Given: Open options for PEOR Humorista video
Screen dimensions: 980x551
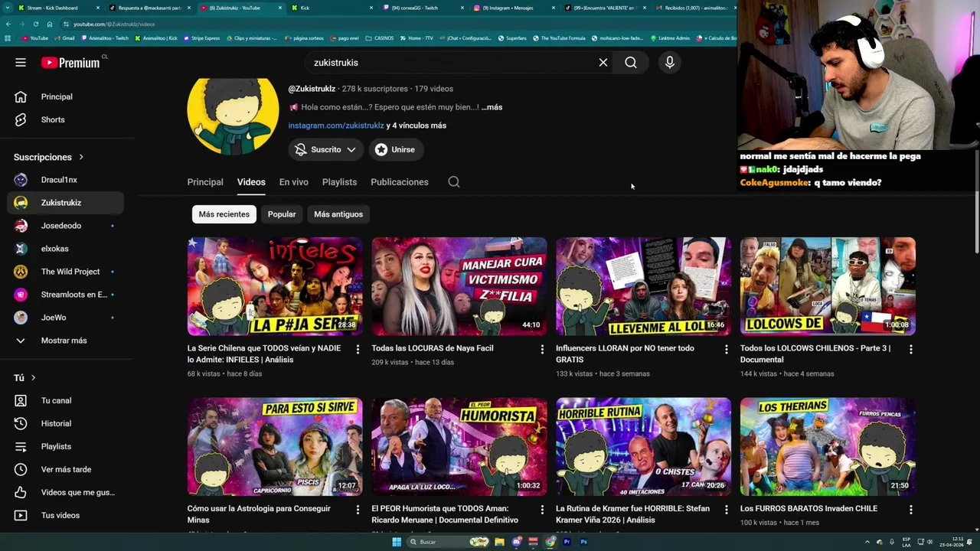Looking at the screenshot, I should 542,510.
